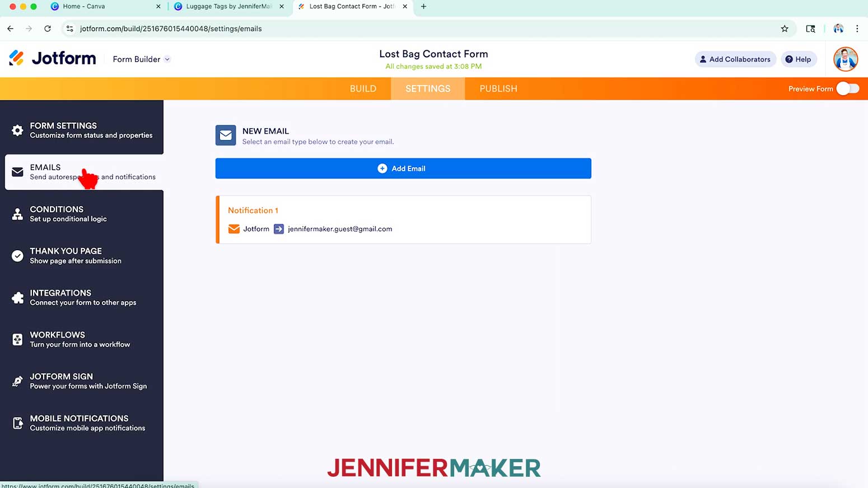Screen dimensions: 868x488
Task: Click the Add Email button
Action: tap(403, 168)
